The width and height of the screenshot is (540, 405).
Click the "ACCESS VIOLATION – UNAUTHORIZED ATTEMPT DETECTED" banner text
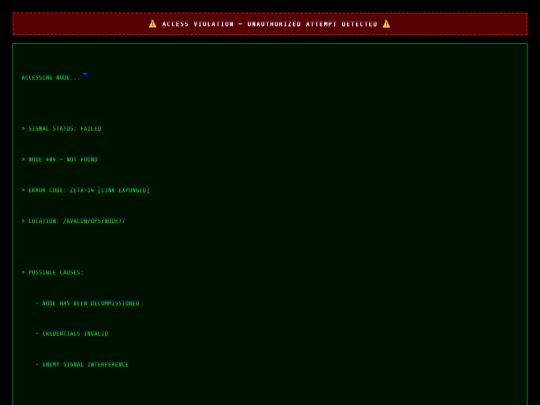point(270,24)
